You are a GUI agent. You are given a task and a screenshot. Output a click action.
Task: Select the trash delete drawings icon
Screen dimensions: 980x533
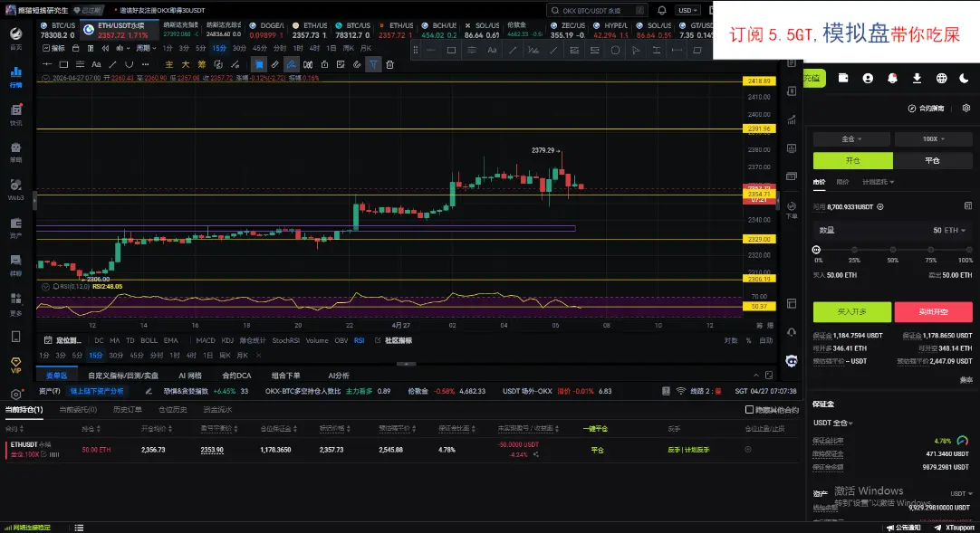coord(389,64)
